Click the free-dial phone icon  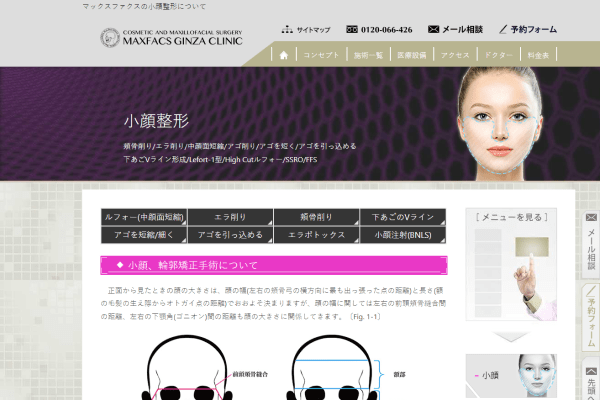[352, 29]
